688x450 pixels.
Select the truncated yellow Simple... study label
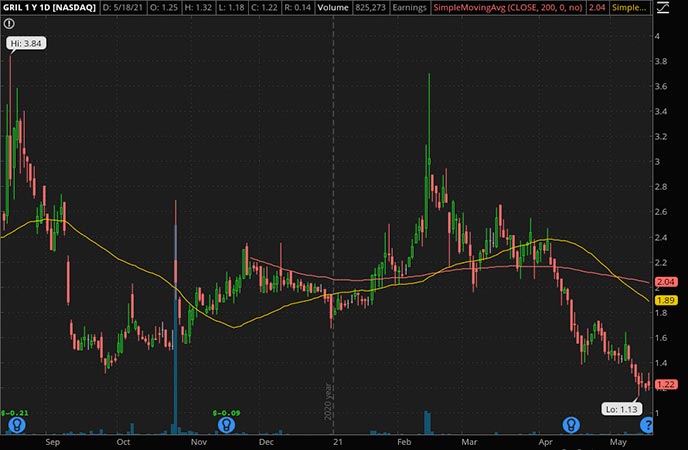tap(629, 7)
